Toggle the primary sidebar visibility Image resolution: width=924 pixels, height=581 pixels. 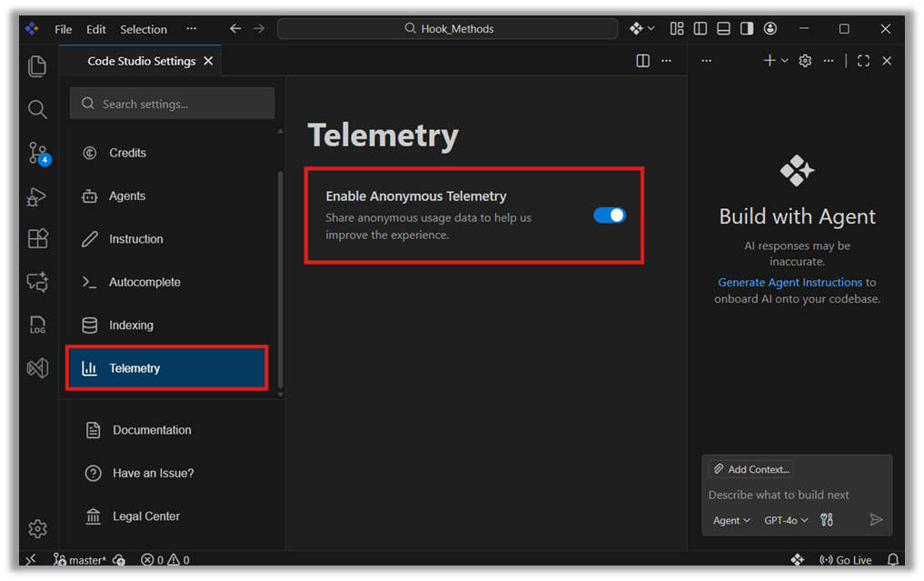pos(700,28)
